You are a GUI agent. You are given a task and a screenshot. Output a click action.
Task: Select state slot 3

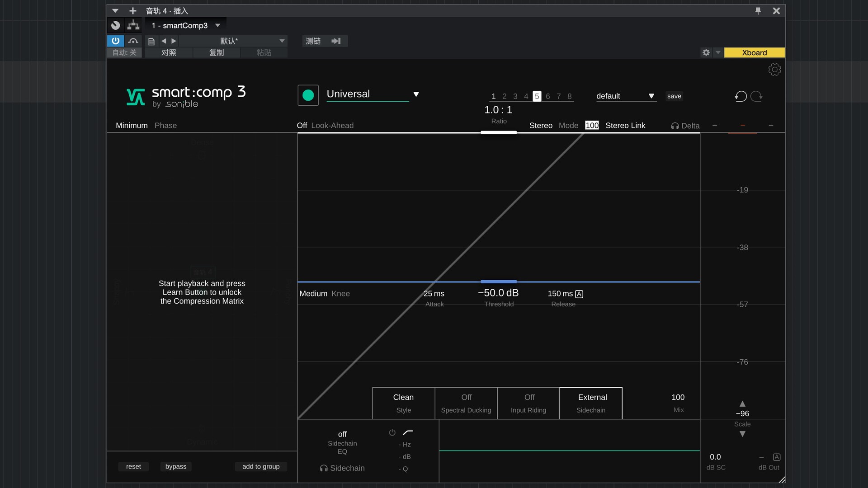515,96
